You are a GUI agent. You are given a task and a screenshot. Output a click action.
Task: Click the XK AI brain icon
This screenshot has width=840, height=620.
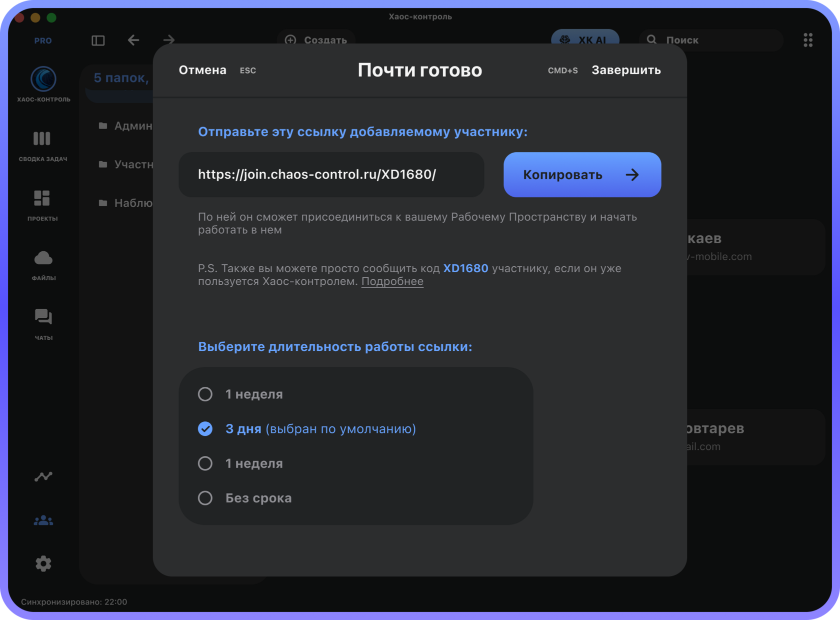click(565, 40)
